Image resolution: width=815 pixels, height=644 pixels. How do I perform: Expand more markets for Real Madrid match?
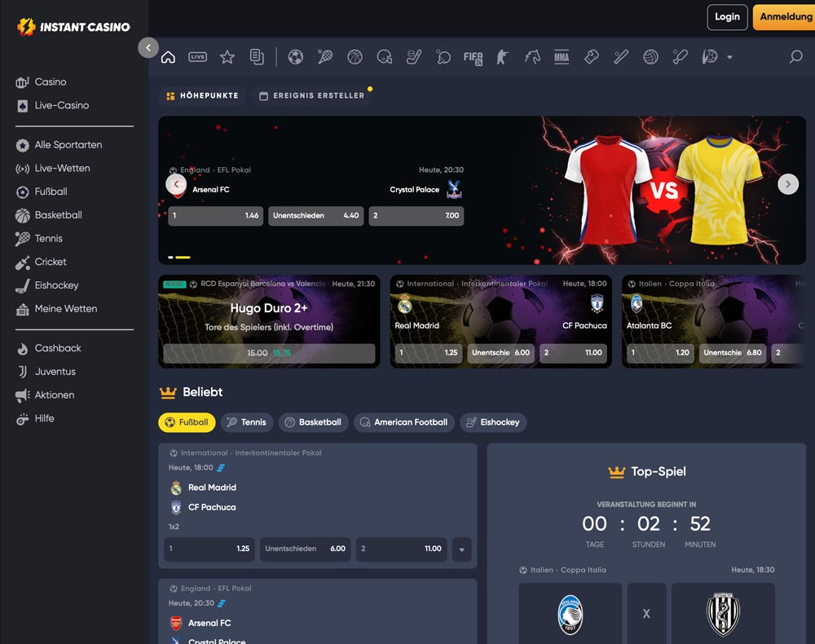pyautogui.click(x=461, y=549)
